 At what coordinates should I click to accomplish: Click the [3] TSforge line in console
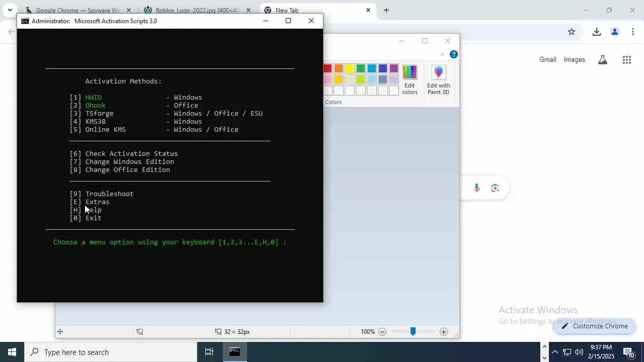tap(166, 113)
